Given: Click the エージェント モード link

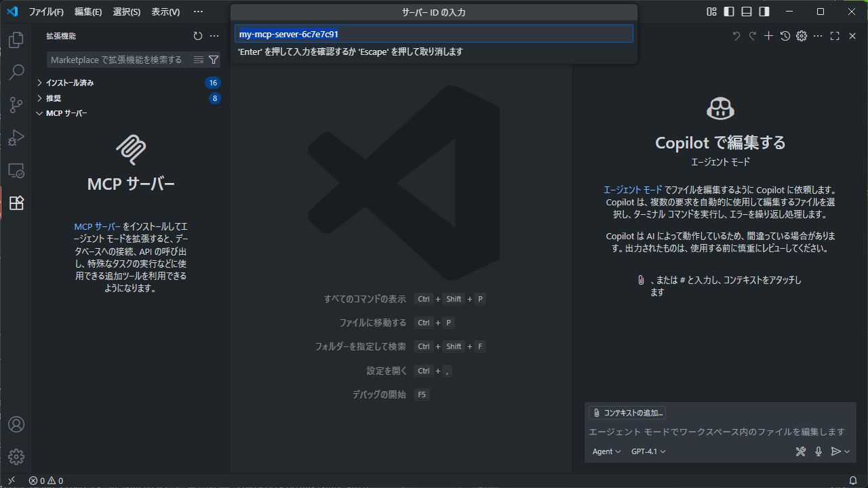Looking at the screenshot, I should [633, 190].
